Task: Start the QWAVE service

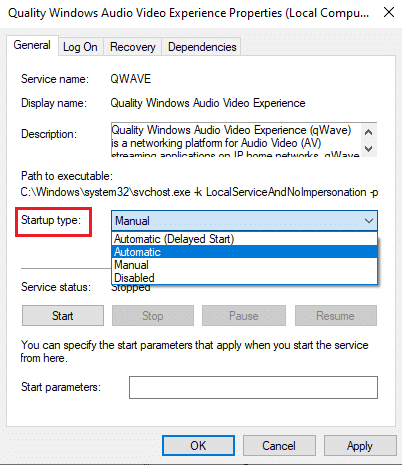Action: point(63,316)
